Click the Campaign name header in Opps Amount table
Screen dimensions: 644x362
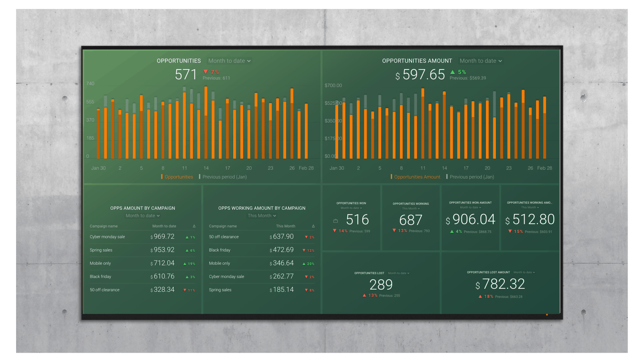(x=104, y=226)
